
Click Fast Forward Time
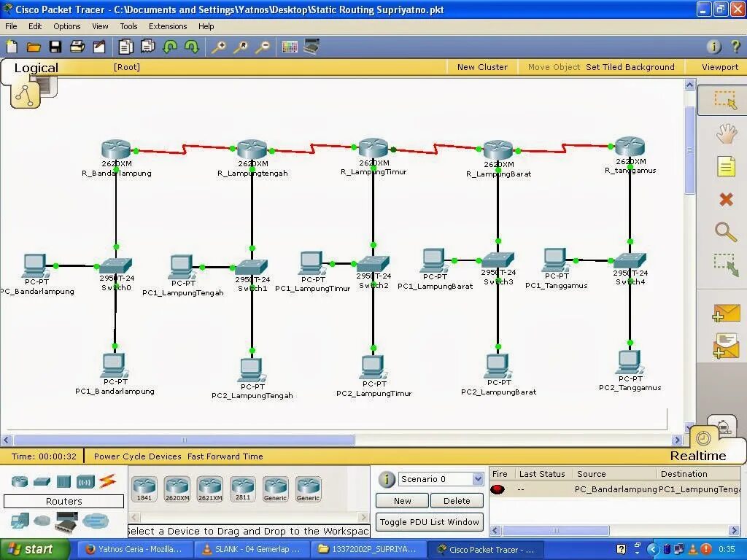coord(225,456)
